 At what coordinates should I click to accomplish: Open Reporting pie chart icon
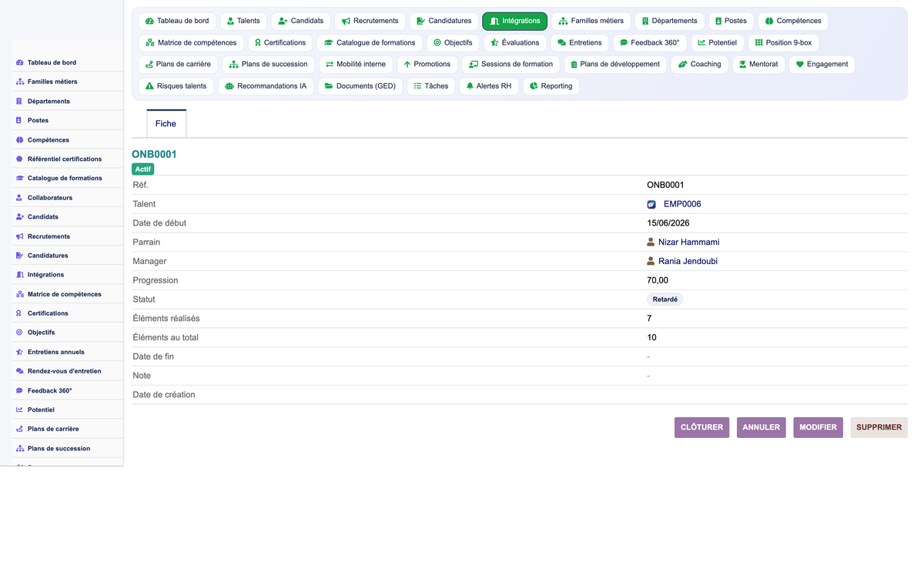pos(534,86)
